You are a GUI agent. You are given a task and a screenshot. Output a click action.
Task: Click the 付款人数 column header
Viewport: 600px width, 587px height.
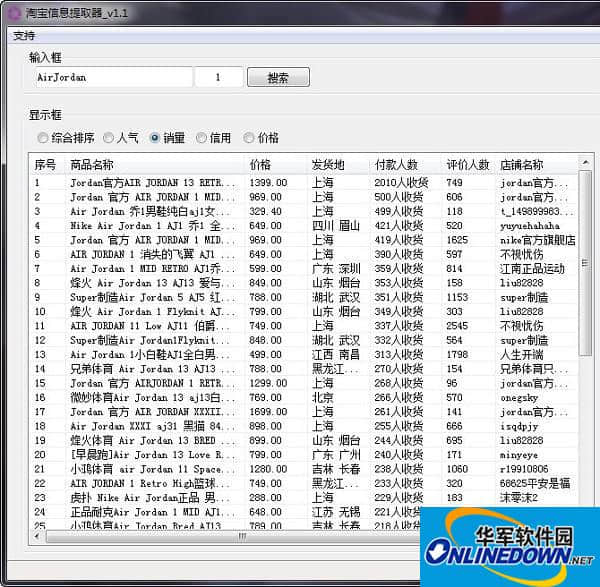(406, 165)
